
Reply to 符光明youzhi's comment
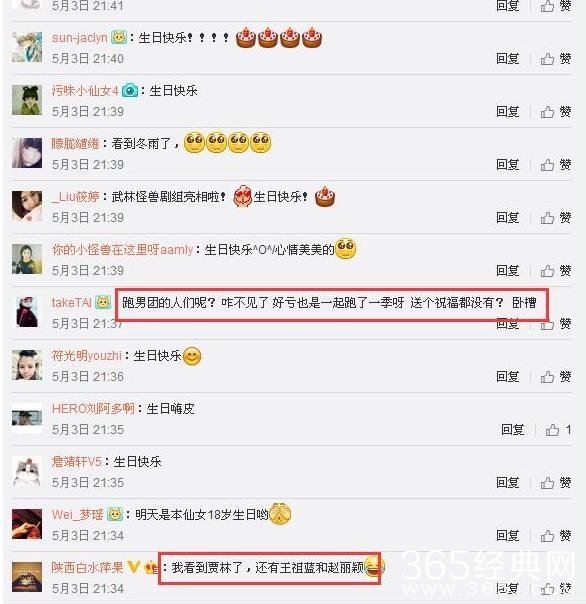pos(507,377)
